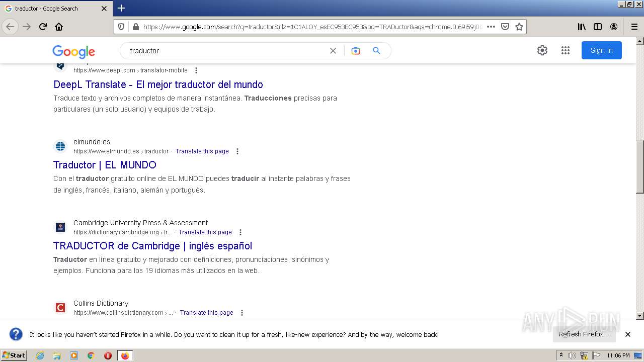Close the traductor - Google Search tab
Viewport: 644px width, 362px height.
coord(104,9)
